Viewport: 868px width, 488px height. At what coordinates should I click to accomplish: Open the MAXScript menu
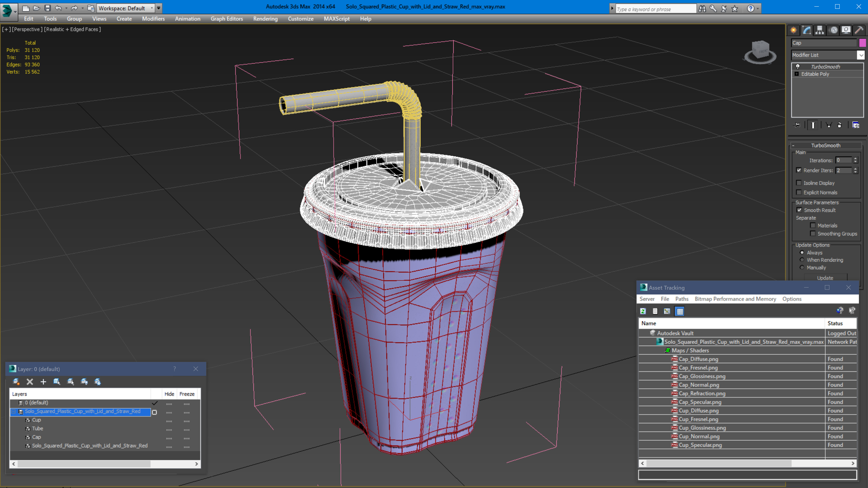tap(337, 19)
